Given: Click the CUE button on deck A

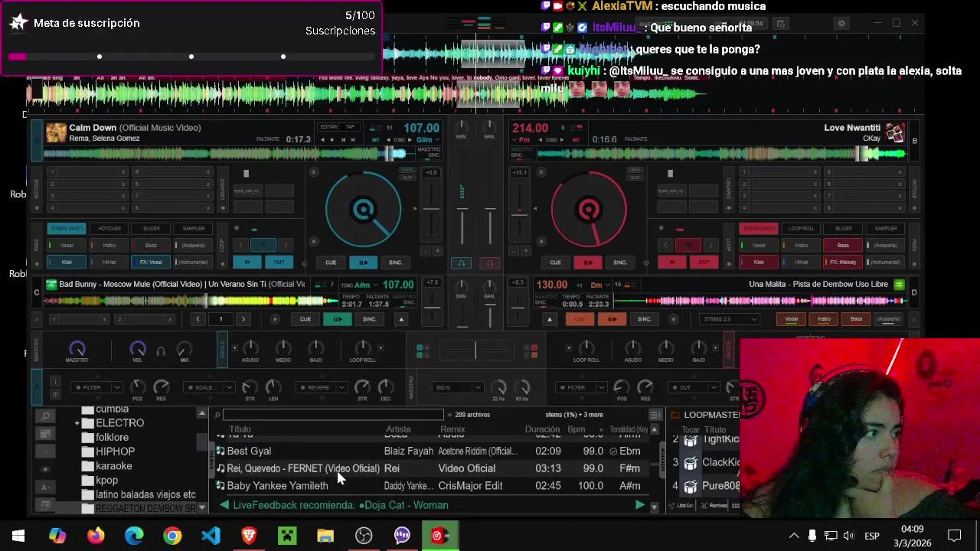Looking at the screenshot, I should [331, 262].
